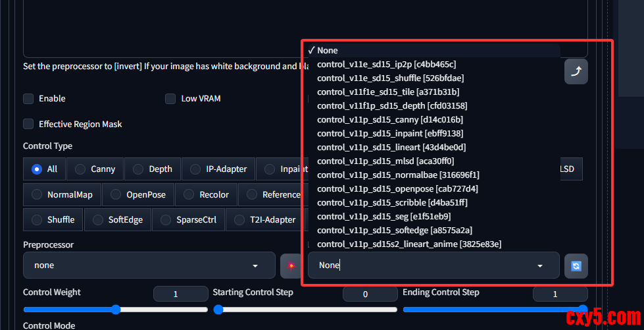This screenshot has width=644, height=330.
Task: Check the Effective Region Mask option
Action: tap(28, 124)
